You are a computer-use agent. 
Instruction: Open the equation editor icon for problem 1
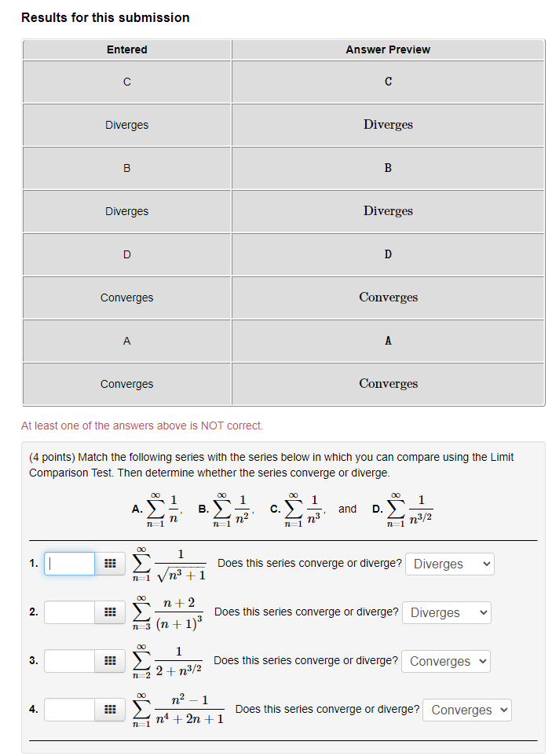click(111, 563)
